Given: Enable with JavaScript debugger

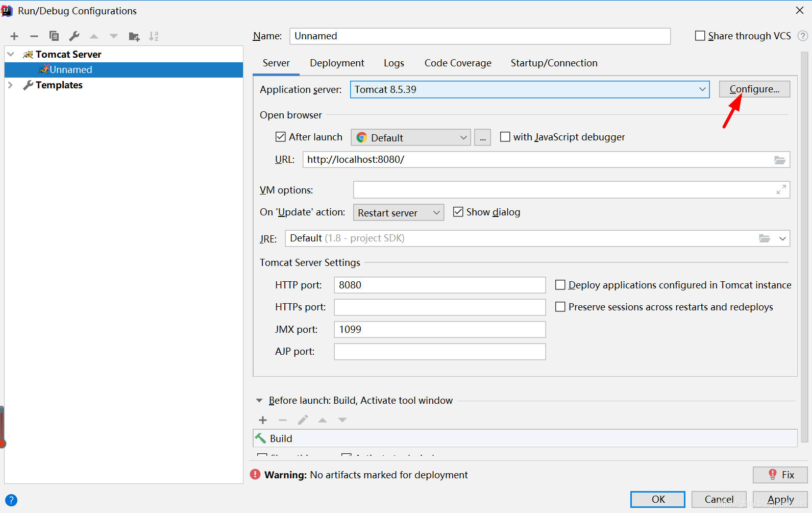Looking at the screenshot, I should [x=505, y=137].
